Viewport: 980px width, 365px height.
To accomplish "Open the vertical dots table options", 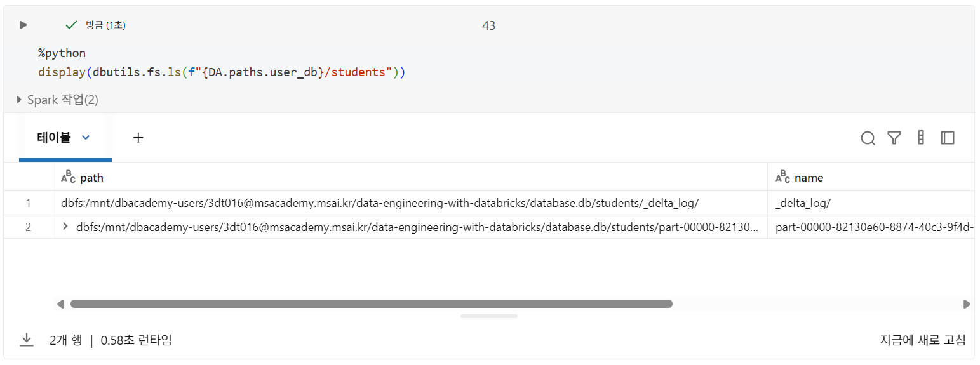I will [921, 138].
